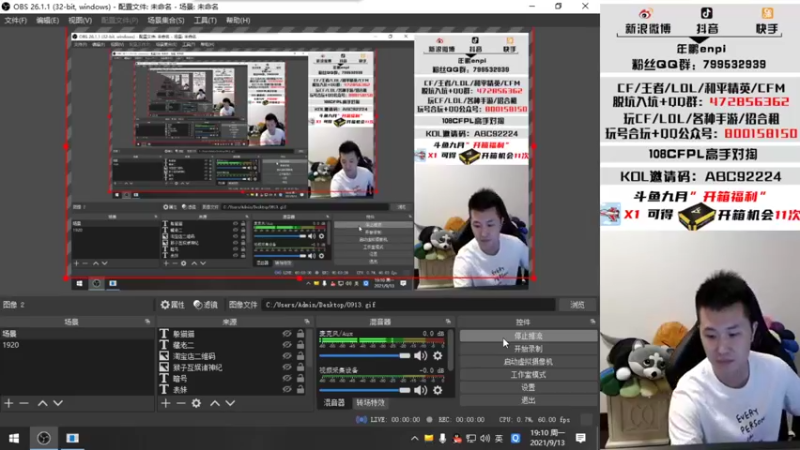The height and width of the screenshot is (450, 800).
Task: Move selected scene down with arrow icon
Action: pos(58,403)
